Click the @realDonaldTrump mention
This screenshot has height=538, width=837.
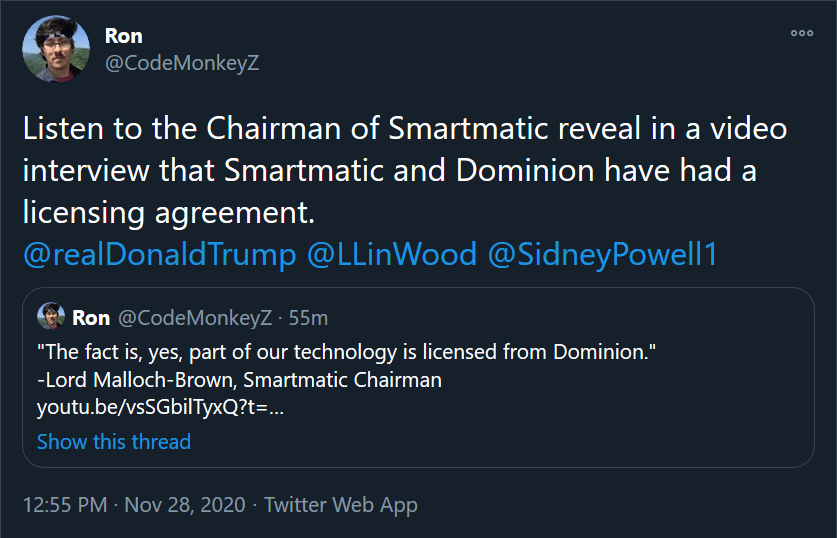pos(159,254)
